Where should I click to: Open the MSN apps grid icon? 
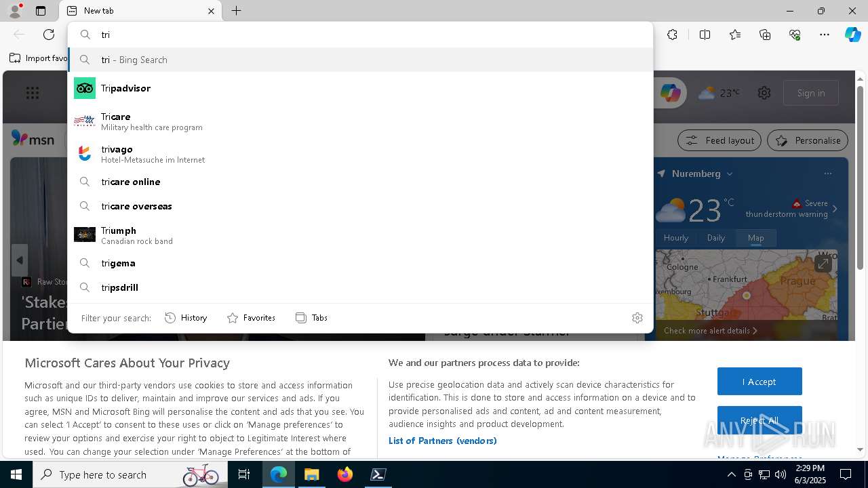click(x=32, y=93)
